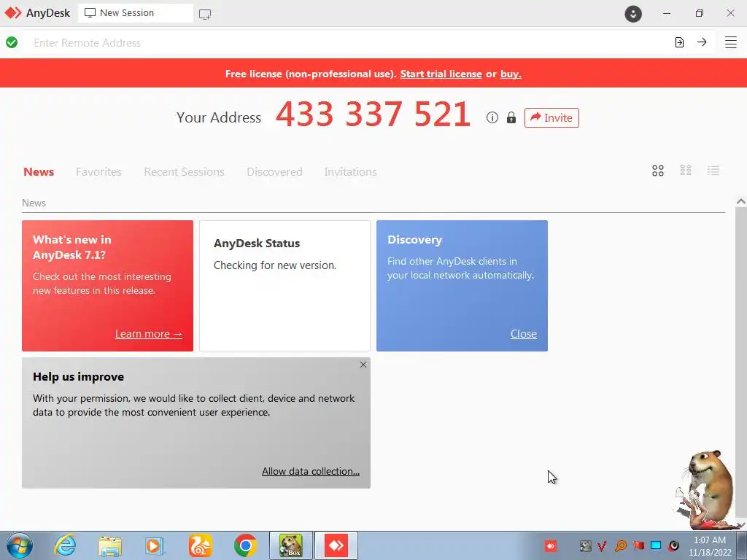
Task: Click the green connection status checkmark
Action: [x=12, y=42]
